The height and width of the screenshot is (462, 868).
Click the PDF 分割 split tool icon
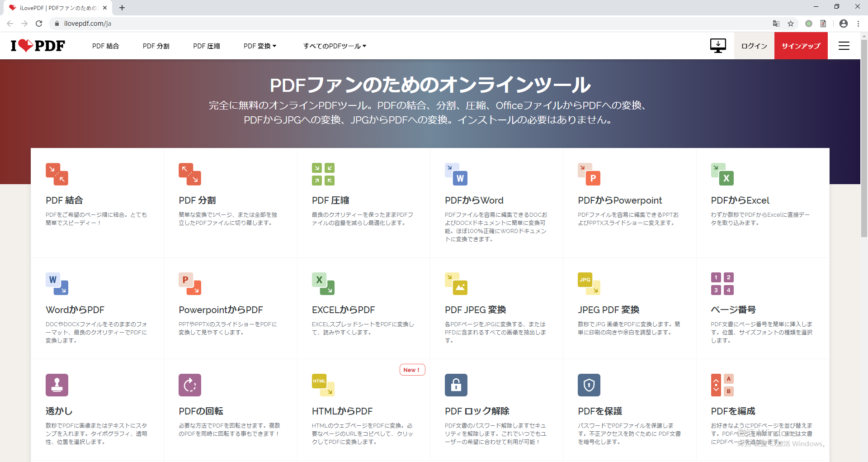[x=190, y=174]
